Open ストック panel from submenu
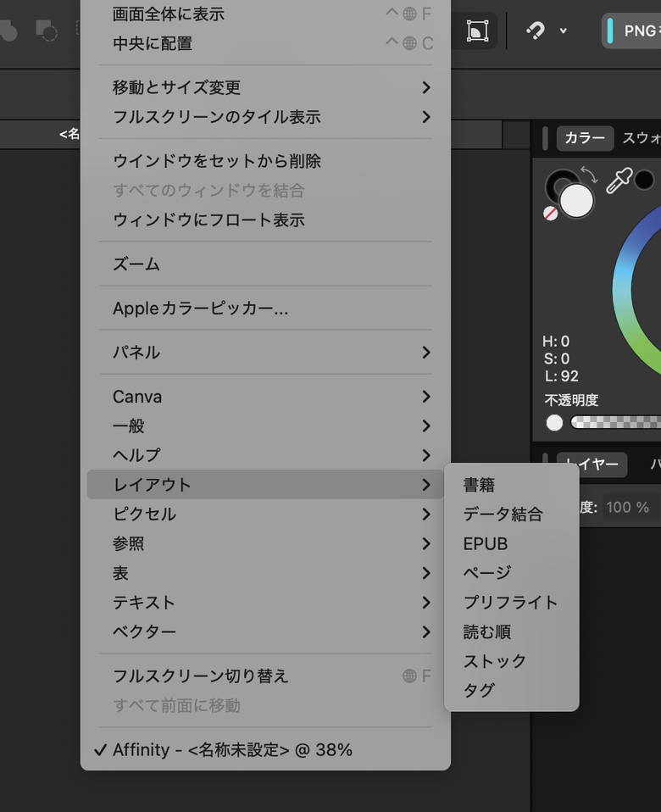Image resolution: width=661 pixels, height=812 pixels. pos(511,661)
